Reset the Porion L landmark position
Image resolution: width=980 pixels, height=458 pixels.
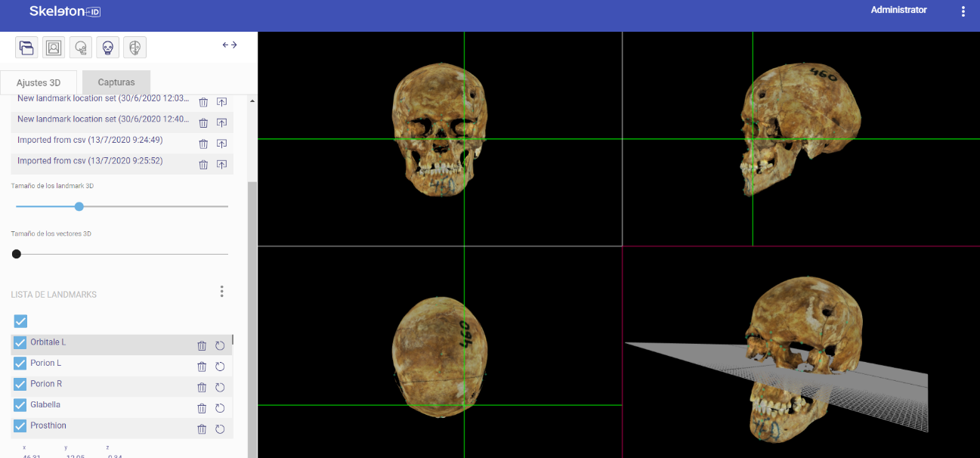tap(220, 367)
